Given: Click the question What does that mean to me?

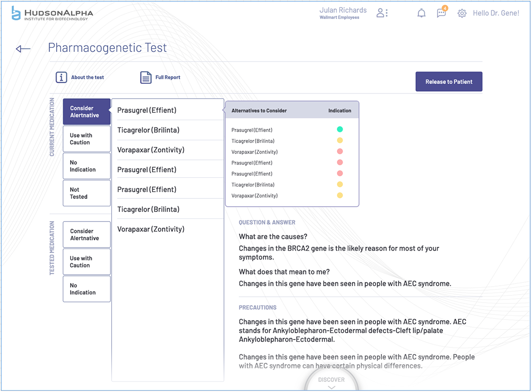Looking at the screenshot, I should (284, 272).
